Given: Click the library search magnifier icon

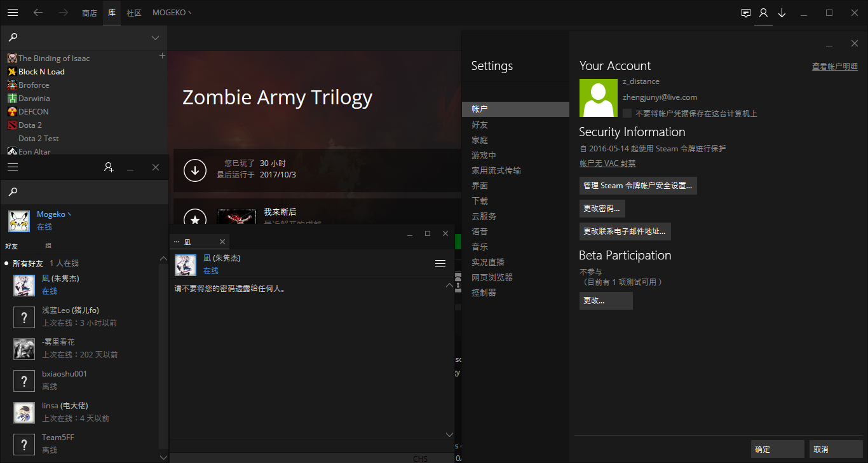Looking at the screenshot, I should coord(13,38).
